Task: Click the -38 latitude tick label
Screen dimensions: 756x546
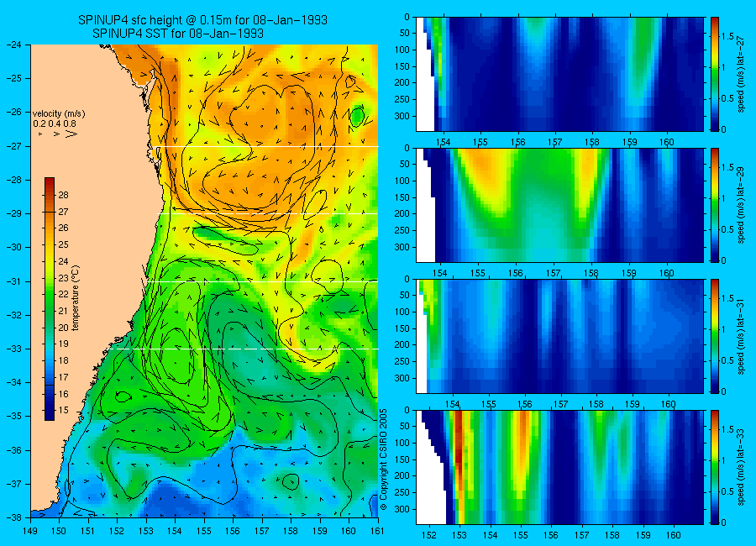Action: pyautogui.click(x=13, y=517)
